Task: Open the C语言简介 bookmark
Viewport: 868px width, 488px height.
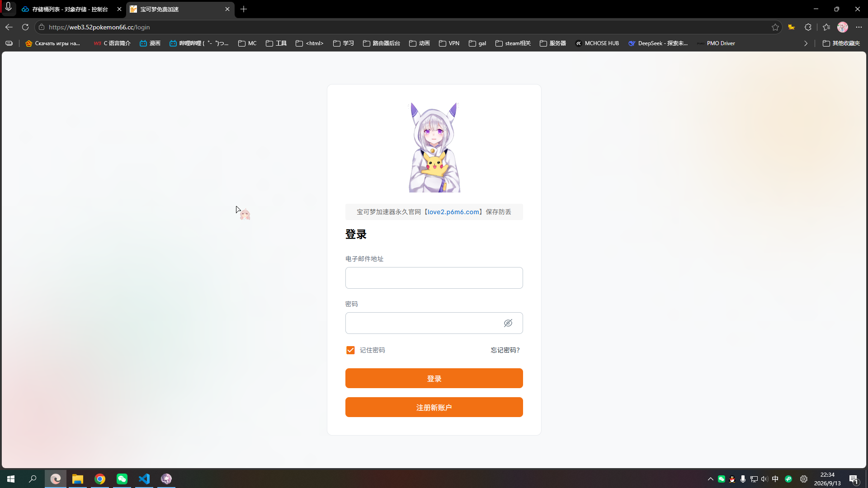Action: click(x=112, y=43)
